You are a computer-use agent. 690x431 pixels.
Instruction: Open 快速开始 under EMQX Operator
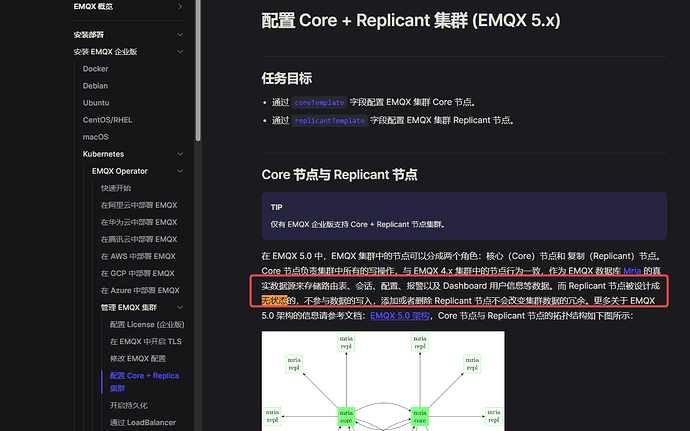(x=115, y=188)
